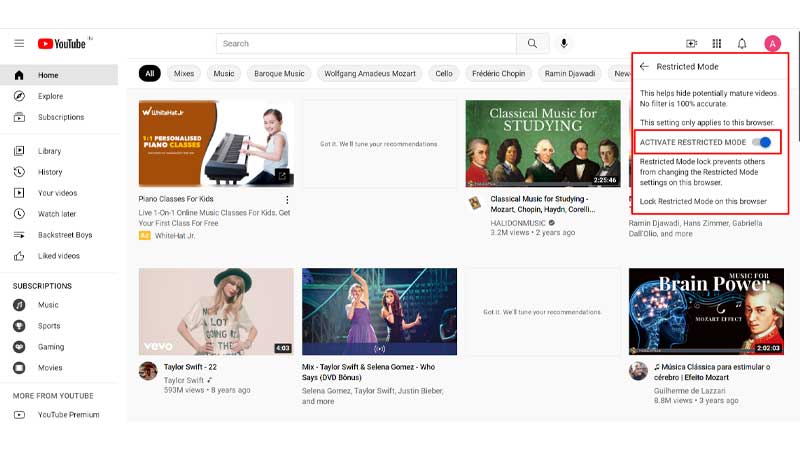Open Library in the sidebar
800x450 pixels.
coord(59,151)
